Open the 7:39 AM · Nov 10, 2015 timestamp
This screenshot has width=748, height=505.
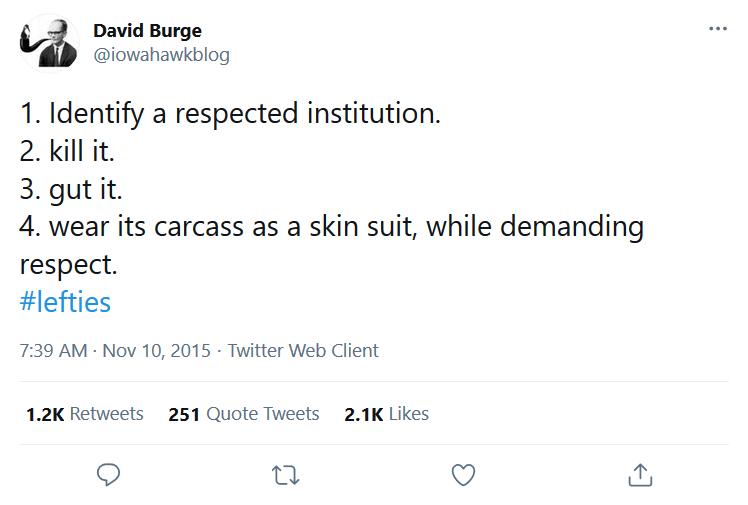[115, 351]
